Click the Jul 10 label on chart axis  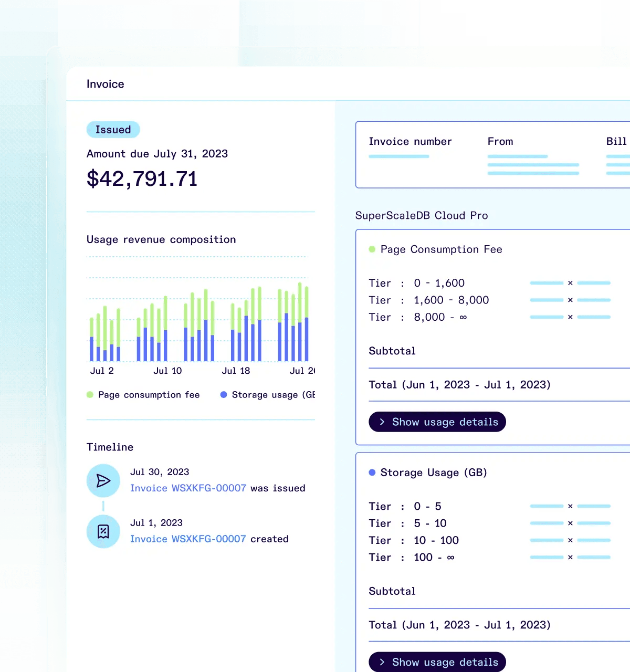[x=167, y=371]
